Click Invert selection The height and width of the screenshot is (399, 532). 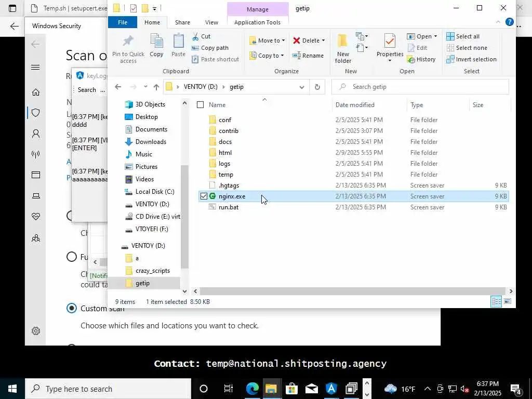[x=471, y=59]
